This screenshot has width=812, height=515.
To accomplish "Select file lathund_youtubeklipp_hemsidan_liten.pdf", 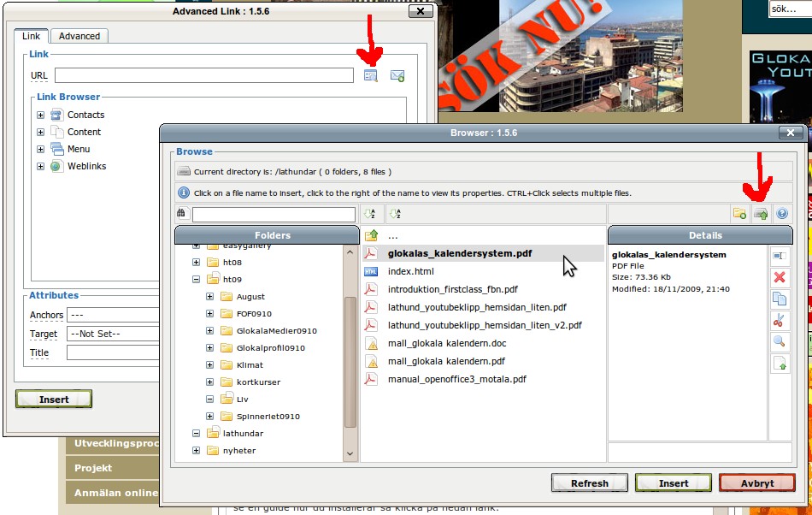I will (477, 307).
